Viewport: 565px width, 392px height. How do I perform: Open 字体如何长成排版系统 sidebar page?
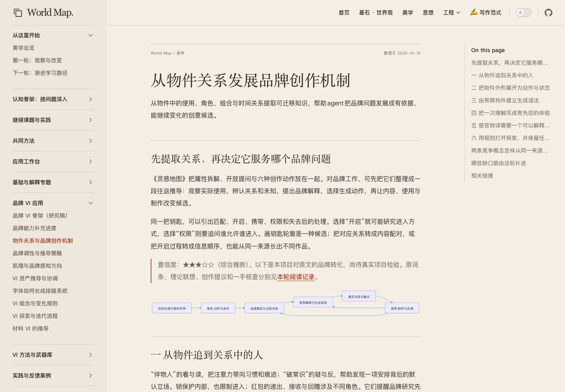(x=40, y=291)
